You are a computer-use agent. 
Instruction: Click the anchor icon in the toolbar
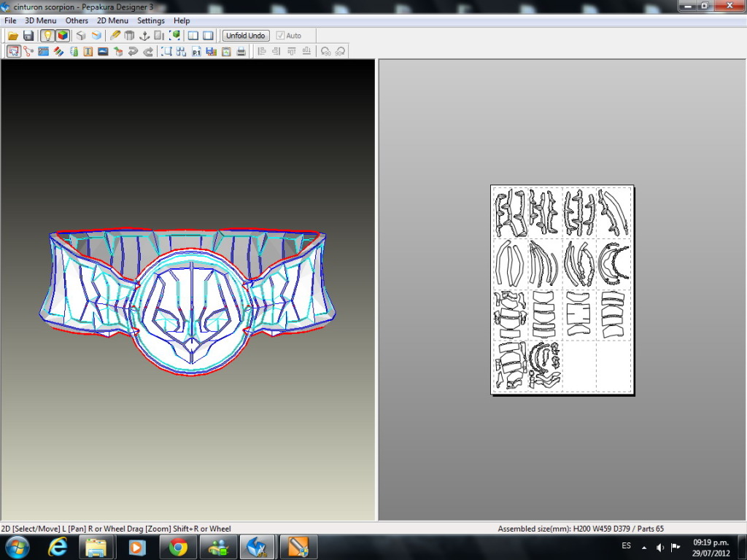pos(144,36)
